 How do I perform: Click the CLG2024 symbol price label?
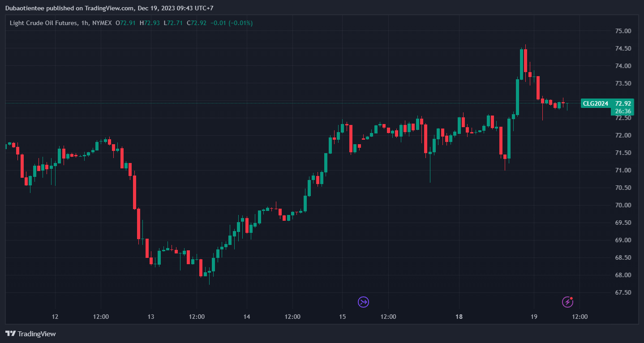[595, 103]
